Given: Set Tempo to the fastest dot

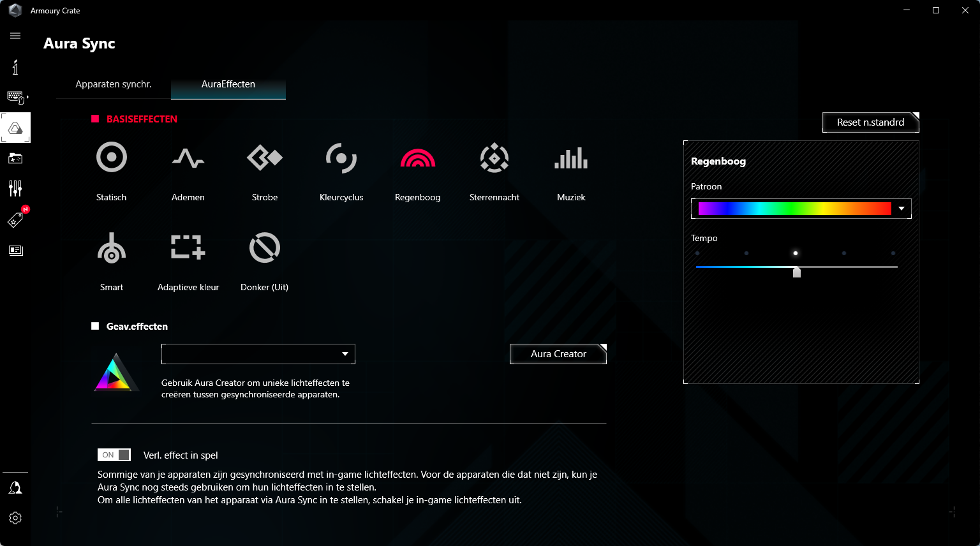Looking at the screenshot, I should 893,253.
